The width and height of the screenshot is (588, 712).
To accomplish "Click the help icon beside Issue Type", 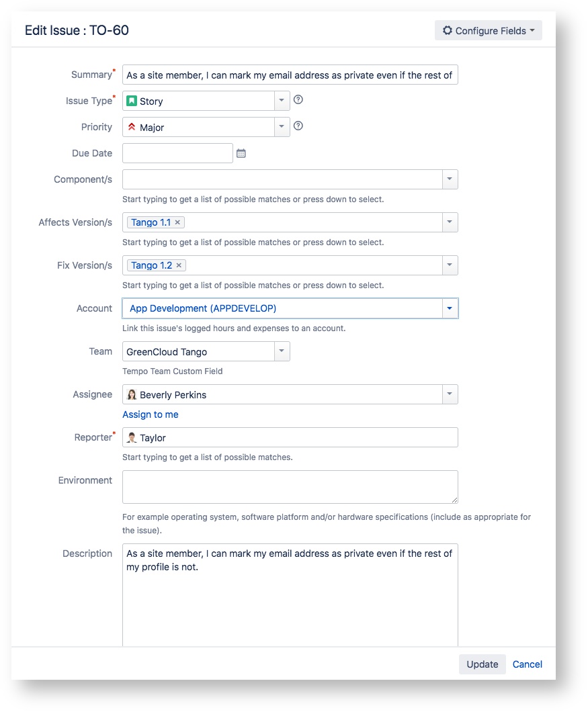I will click(298, 100).
